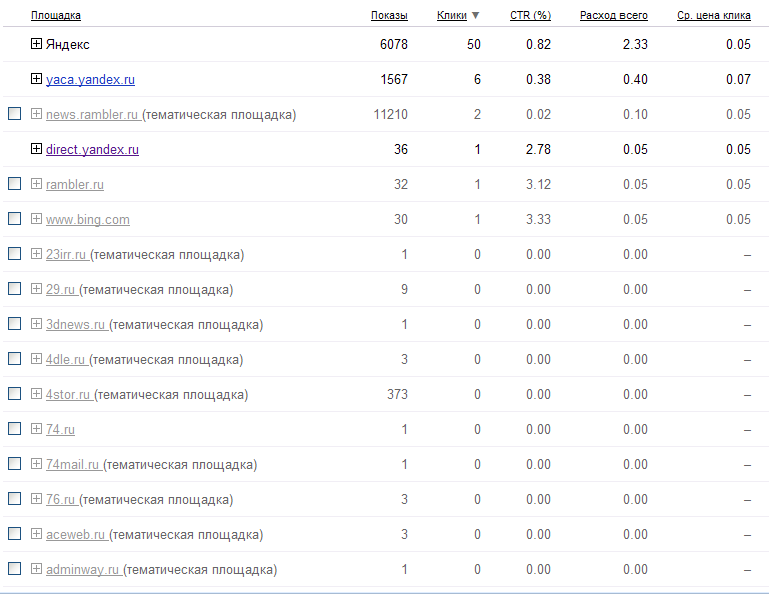Screen dimensions: 769x595
Task: Sort by Ср. цена клика header
Action: pos(714,16)
